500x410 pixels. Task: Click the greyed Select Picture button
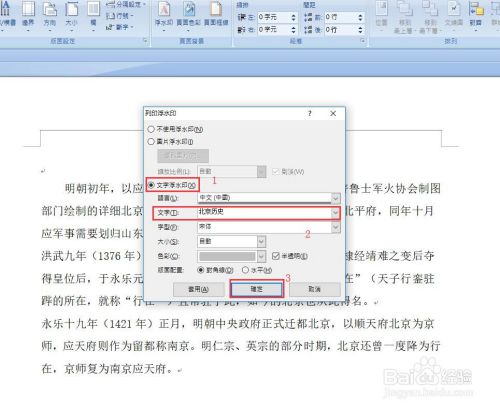click(x=183, y=156)
